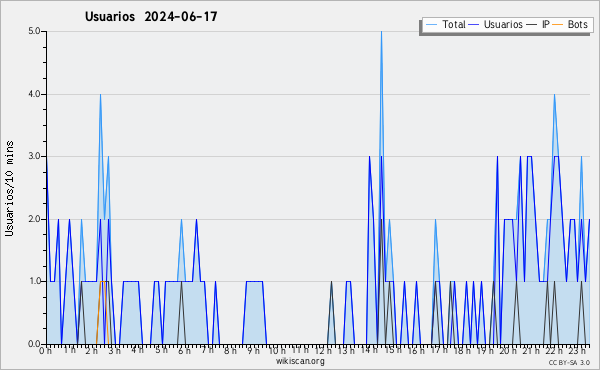The height and width of the screenshot is (370, 600).
Task: Click the '0 h' x-axis label
Action: click(x=46, y=350)
